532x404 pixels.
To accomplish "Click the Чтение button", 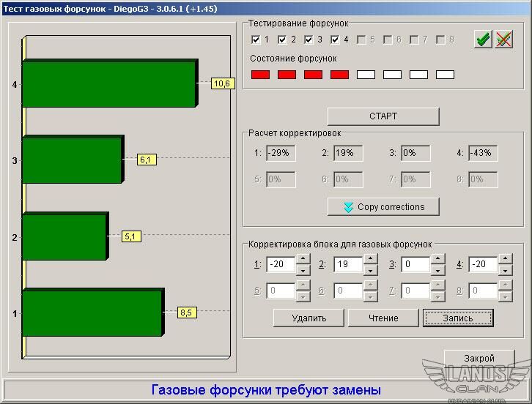I will [383, 318].
